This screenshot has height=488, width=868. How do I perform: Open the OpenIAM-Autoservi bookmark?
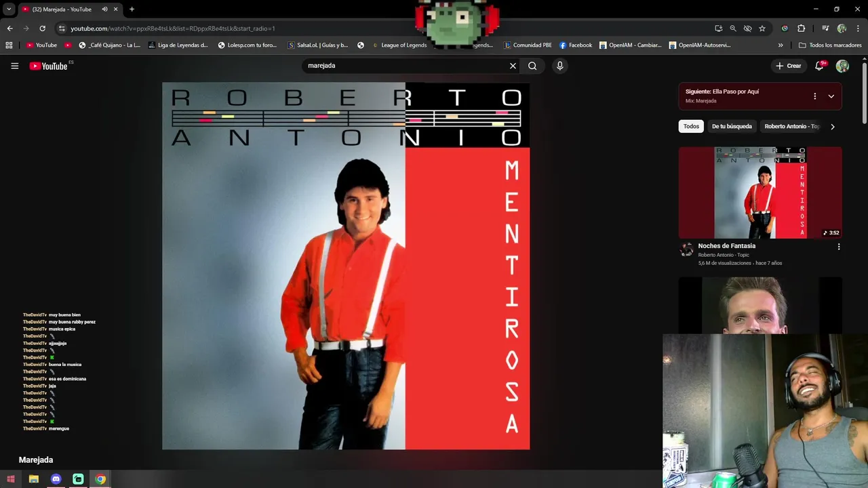pos(700,45)
